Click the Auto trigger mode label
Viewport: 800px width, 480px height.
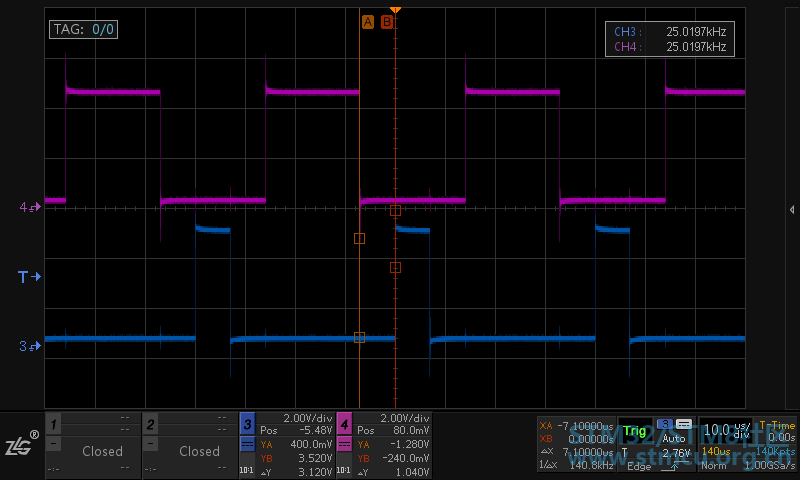(673, 439)
